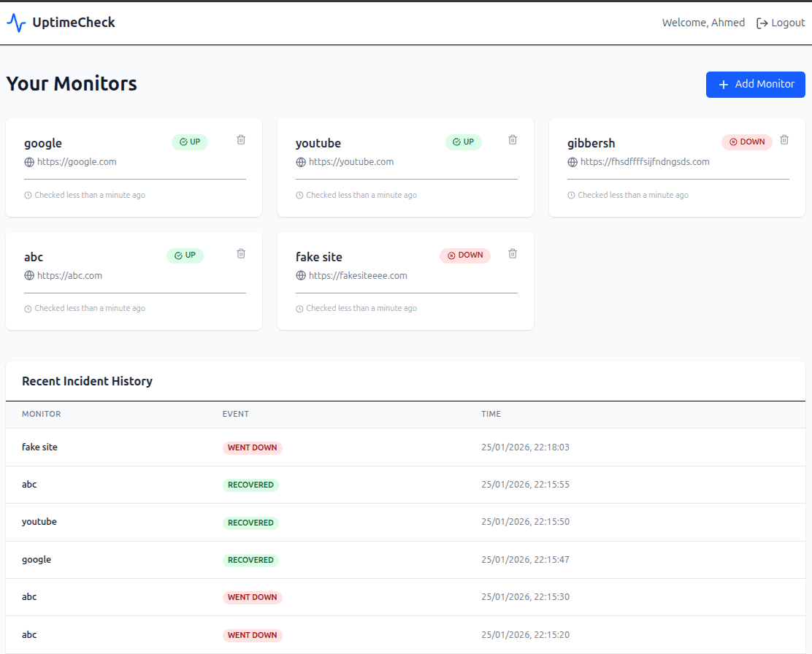Click the DOWN badge on the gibbersh monitor
The height and width of the screenshot is (654, 812).
pyautogui.click(x=746, y=142)
